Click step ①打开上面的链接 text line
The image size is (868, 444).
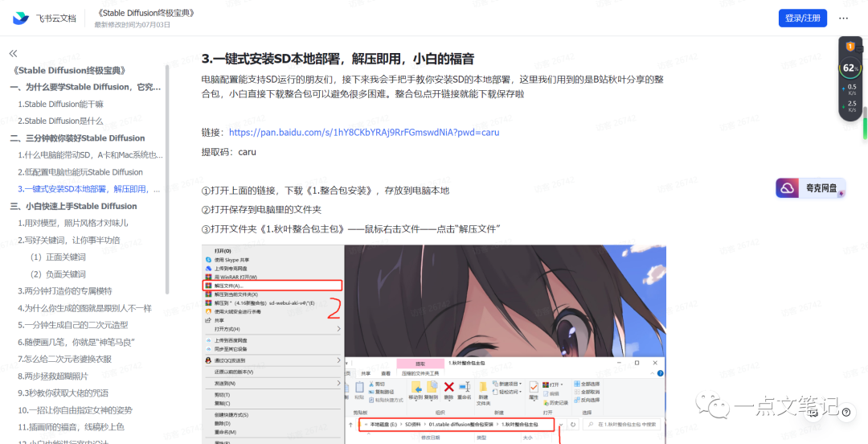click(x=325, y=191)
